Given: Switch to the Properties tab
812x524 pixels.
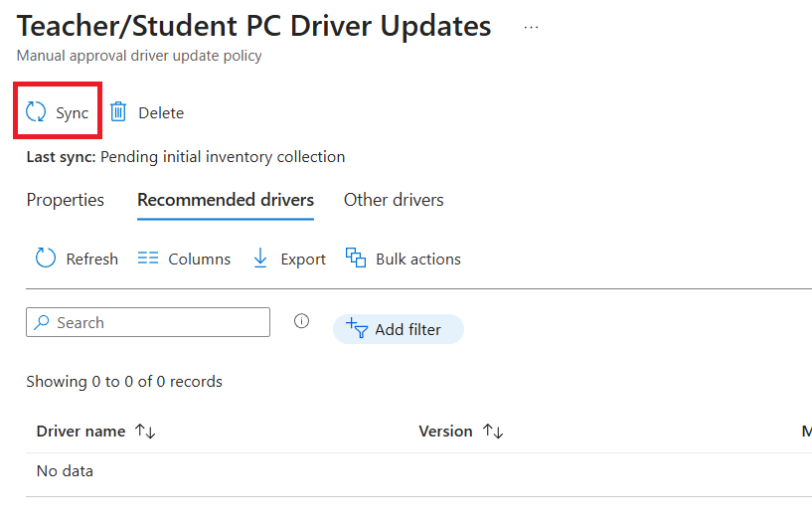Looking at the screenshot, I should (66, 200).
